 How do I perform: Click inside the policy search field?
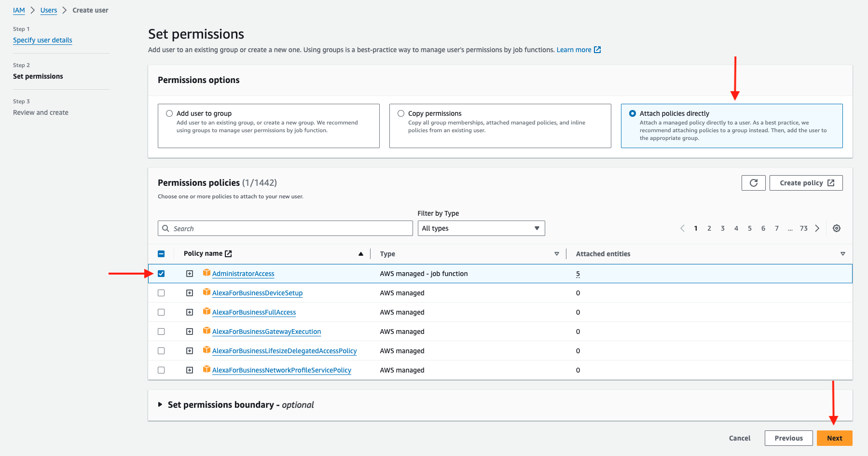285,228
